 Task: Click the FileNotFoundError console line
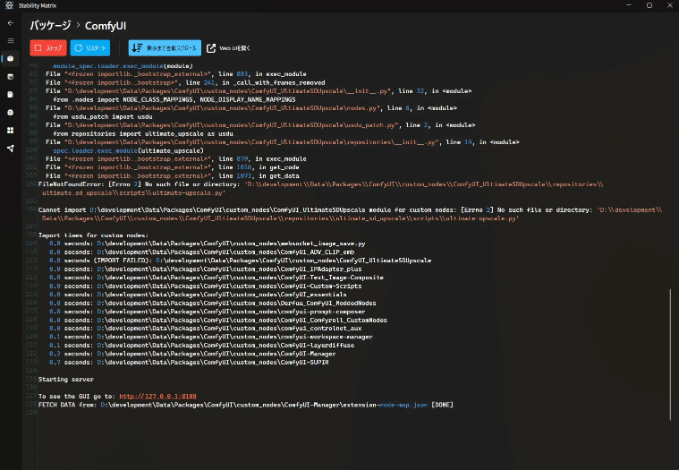point(321,188)
